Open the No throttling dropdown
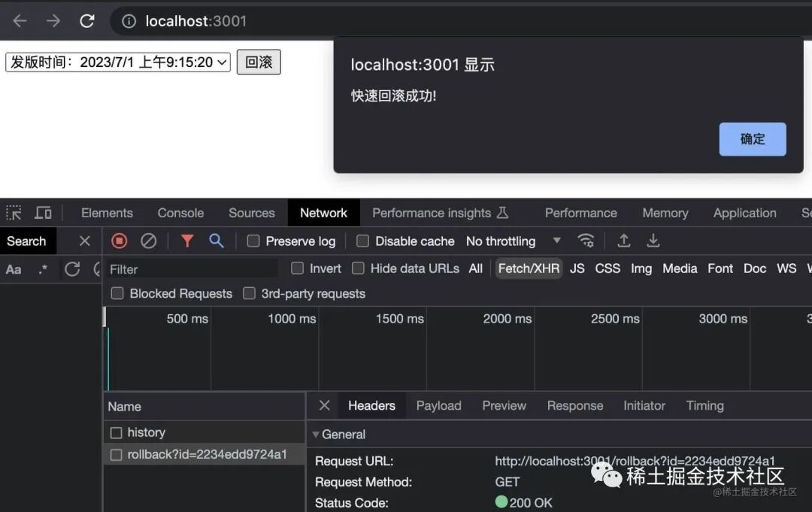 (514, 241)
